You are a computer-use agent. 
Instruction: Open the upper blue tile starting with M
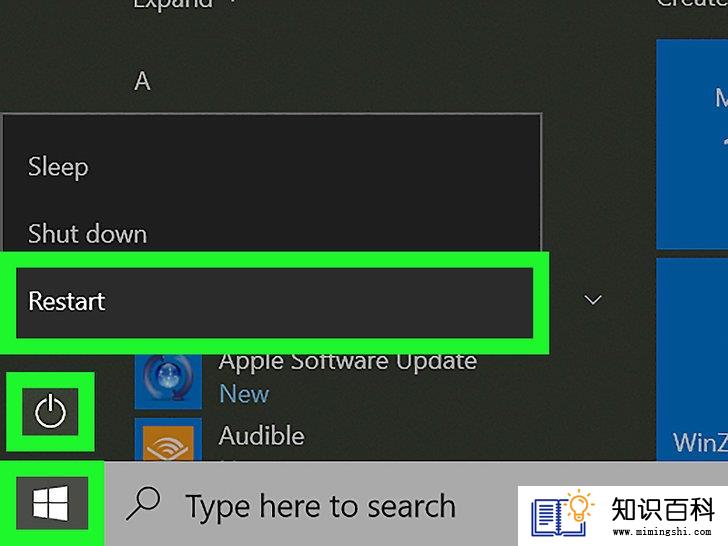pos(692,144)
